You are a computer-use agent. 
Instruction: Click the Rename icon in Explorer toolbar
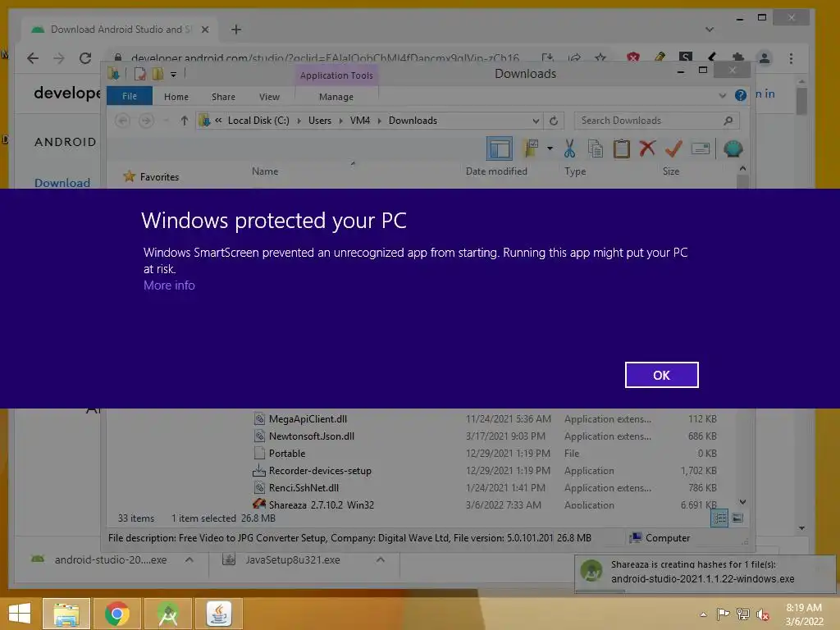[701, 148]
